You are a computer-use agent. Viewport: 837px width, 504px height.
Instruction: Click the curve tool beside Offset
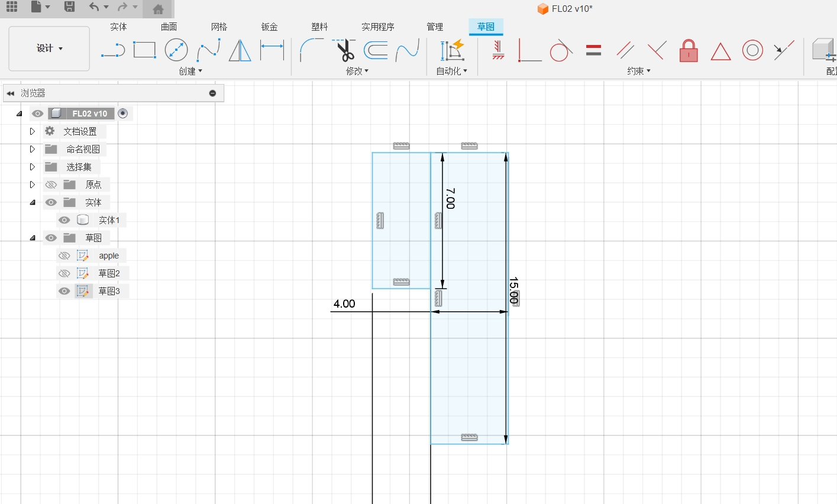point(408,51)
